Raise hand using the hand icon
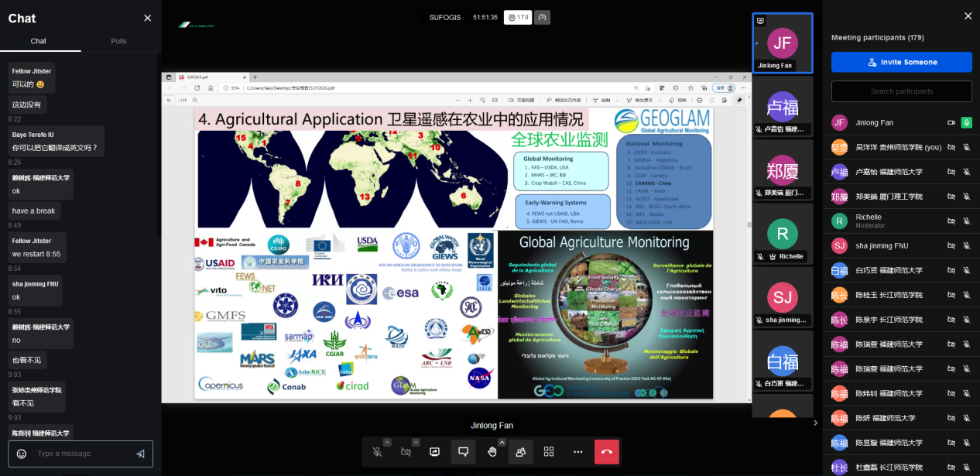 [x=492, y=452]
